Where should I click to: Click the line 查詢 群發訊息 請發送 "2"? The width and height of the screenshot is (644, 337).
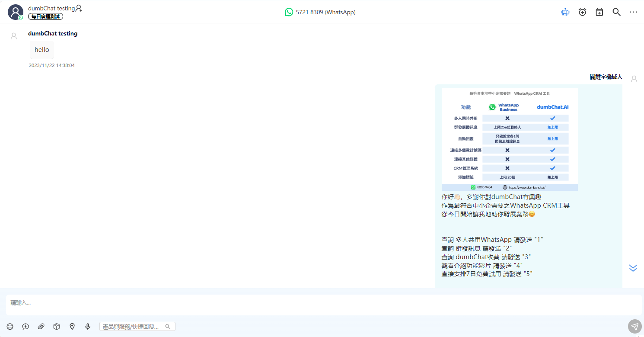click(477, 248)
